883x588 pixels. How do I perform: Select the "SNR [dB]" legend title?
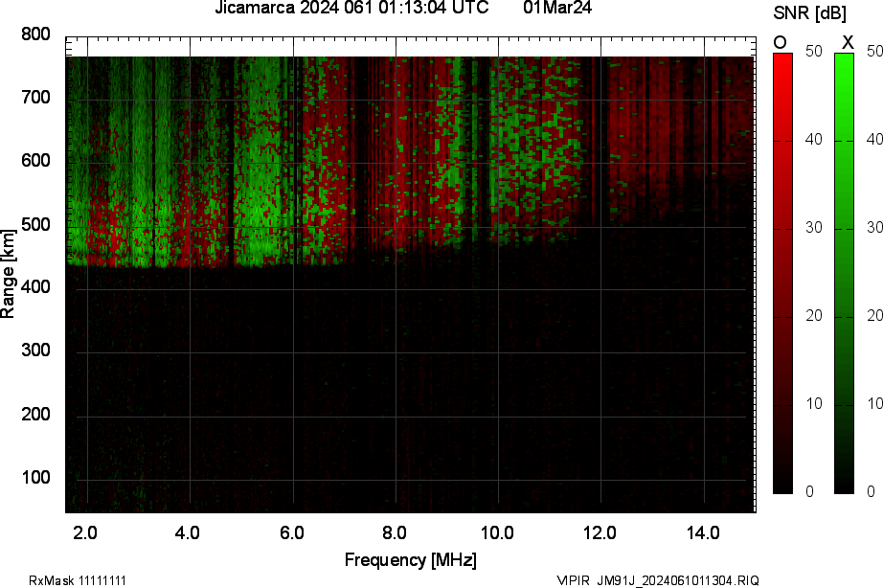(x=810, y=12)
